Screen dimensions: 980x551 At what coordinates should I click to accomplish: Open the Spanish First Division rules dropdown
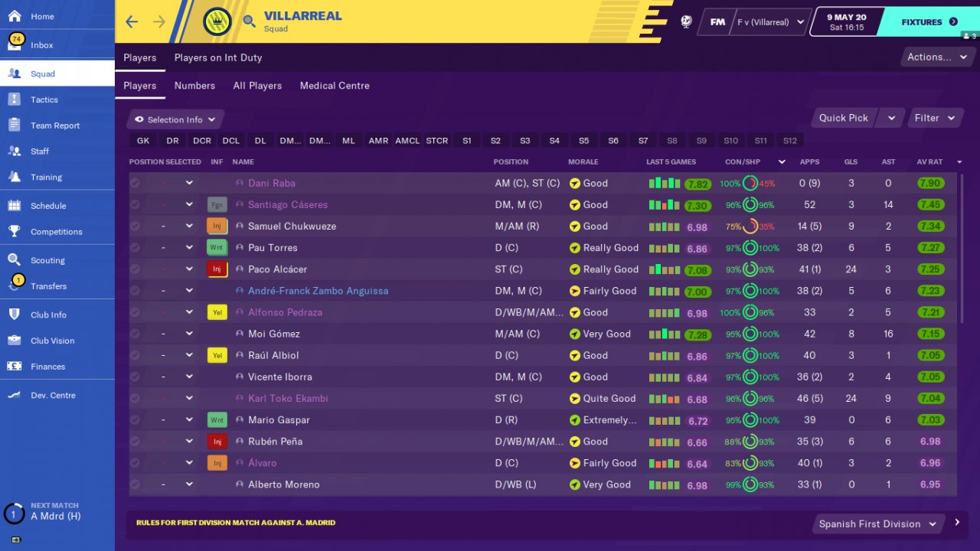click(x=877, y=524)
